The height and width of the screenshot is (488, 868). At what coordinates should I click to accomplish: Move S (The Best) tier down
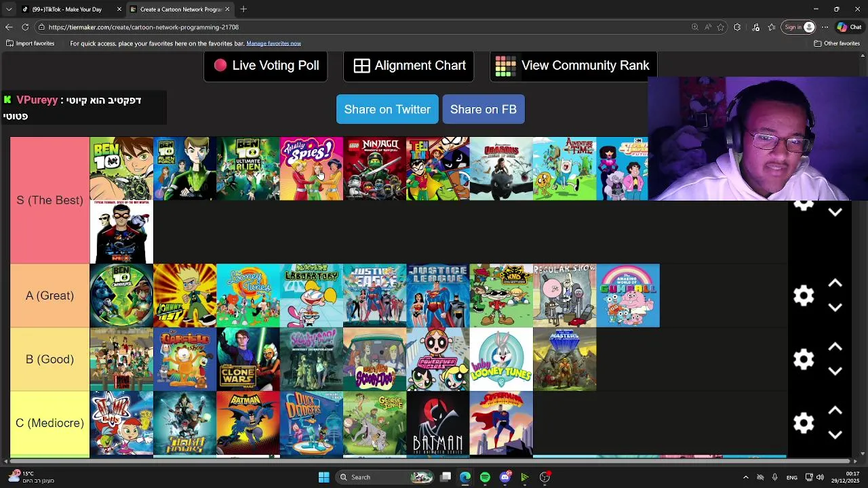point(835,212)
